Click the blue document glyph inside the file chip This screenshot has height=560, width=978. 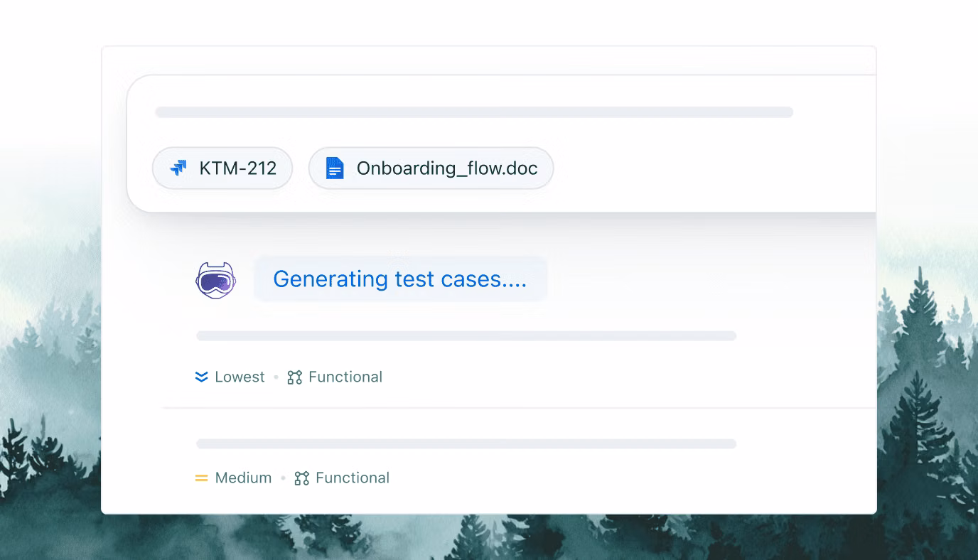click(x=333, y=168)
